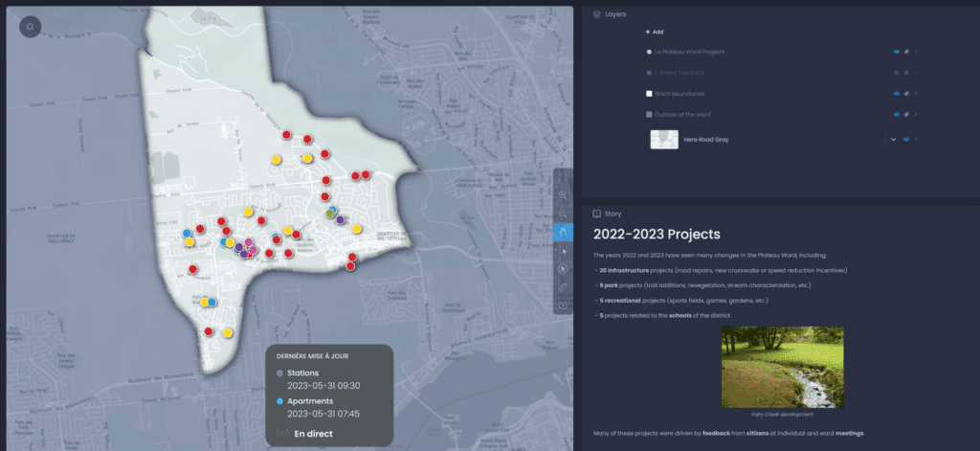Click the Fairy Creek development photo
The width and height of the screenshot is (980, 451).
click(x=783, y=367)
